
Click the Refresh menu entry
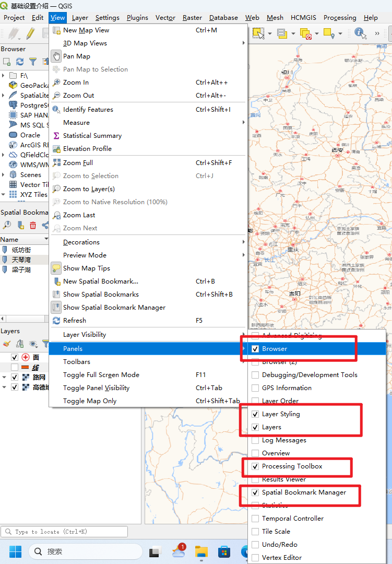148,321
